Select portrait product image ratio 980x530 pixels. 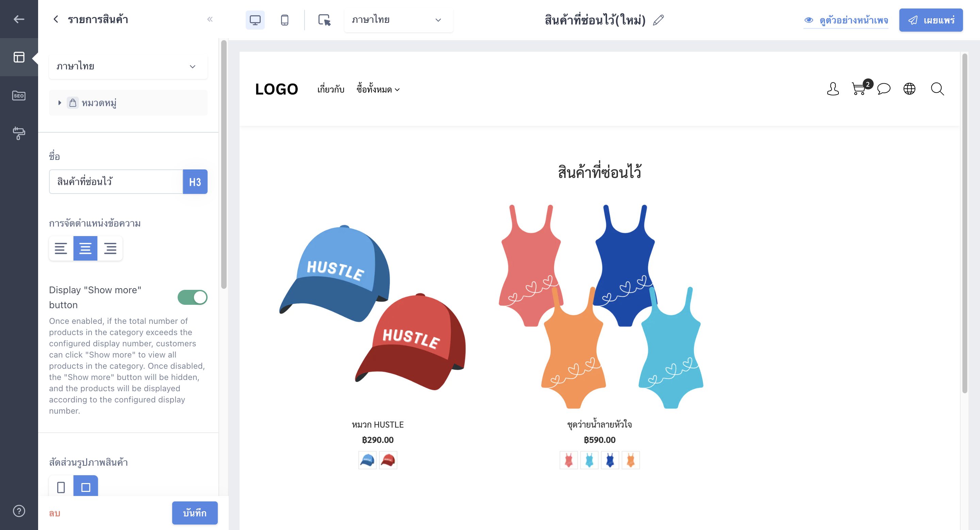[x=61, y=486]
